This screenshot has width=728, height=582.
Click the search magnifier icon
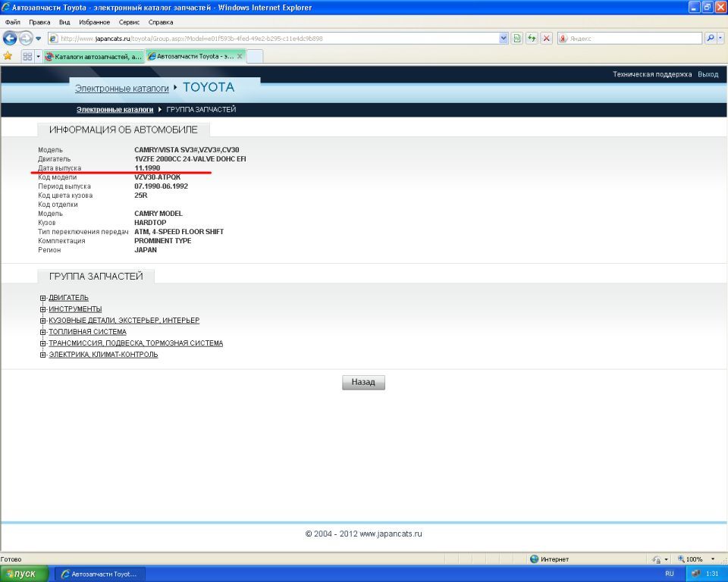pos(710,39)
